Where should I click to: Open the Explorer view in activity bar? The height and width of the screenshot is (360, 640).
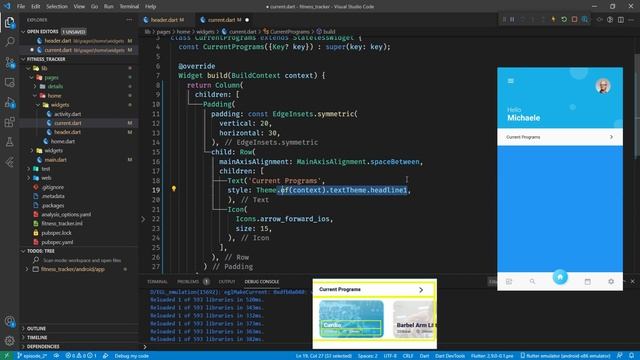(x=9, y=22)
